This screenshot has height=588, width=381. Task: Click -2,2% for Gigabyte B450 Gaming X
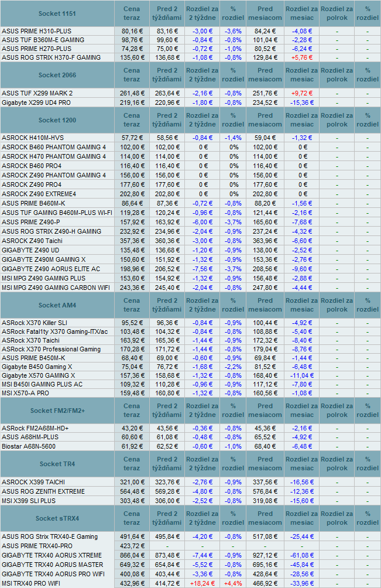coord(233,367)
